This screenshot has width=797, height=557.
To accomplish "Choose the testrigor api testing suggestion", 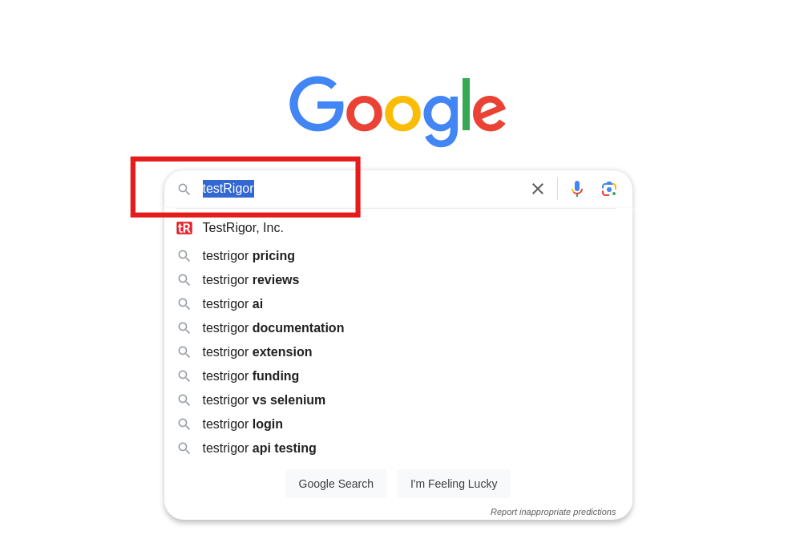I will tap(259, 448).
